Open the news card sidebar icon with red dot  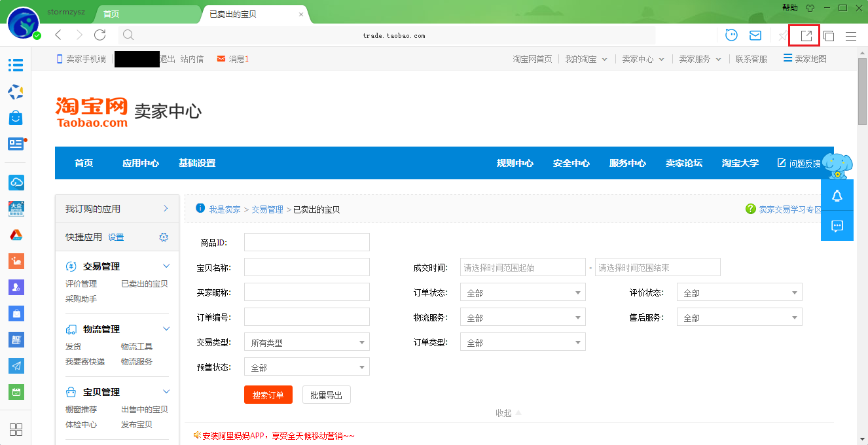(16, 143)
